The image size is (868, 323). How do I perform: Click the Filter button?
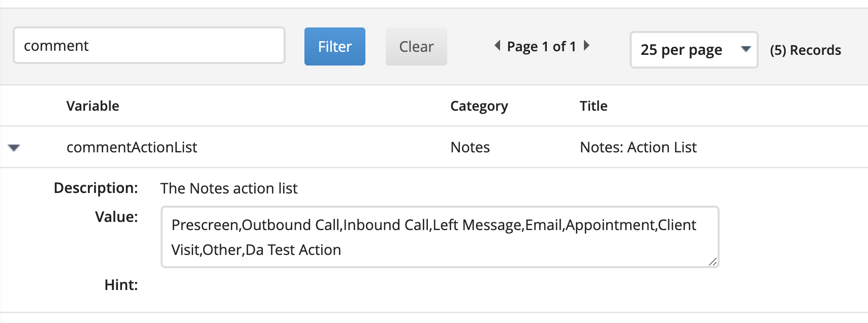pos(334,46)
